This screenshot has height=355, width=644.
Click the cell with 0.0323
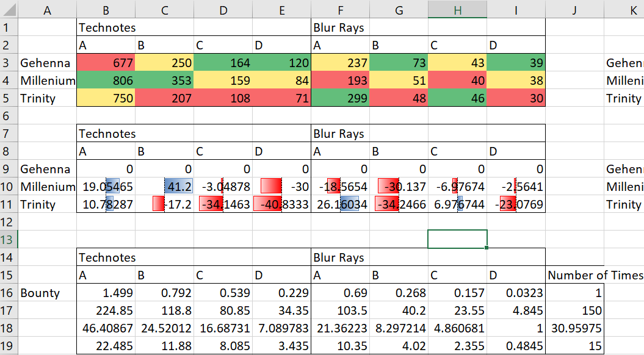pyautogui.click(x=516, y=293)
